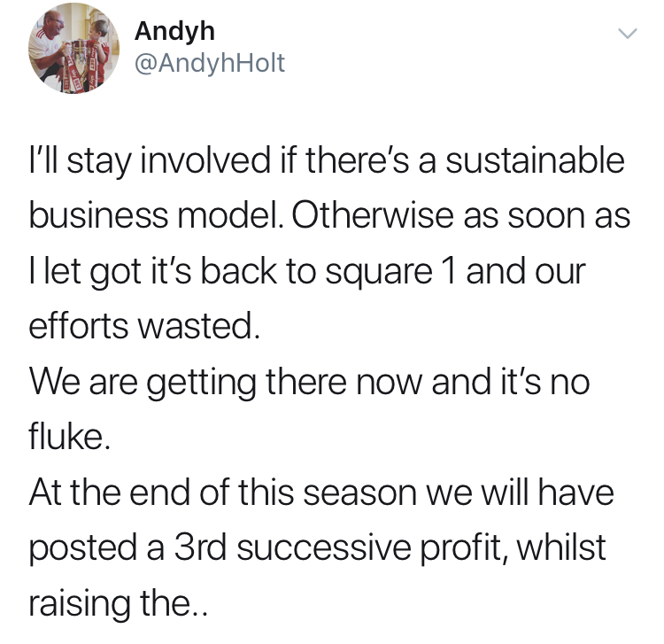Open the Andyh display name profile link
The height and width of the screenshot is (644, 664).
coord(175,31)
